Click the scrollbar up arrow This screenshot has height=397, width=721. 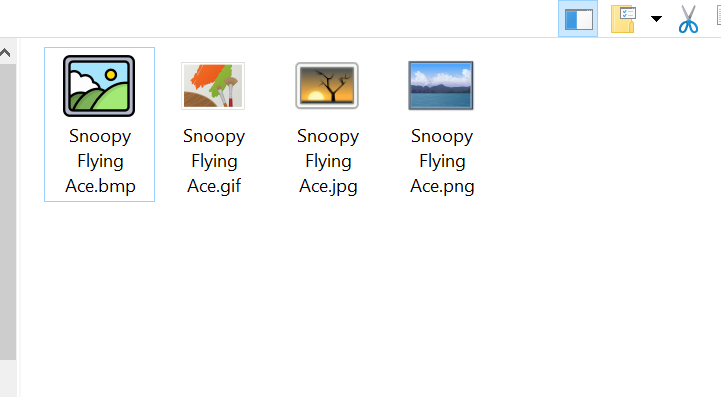(x=5, y=52)
